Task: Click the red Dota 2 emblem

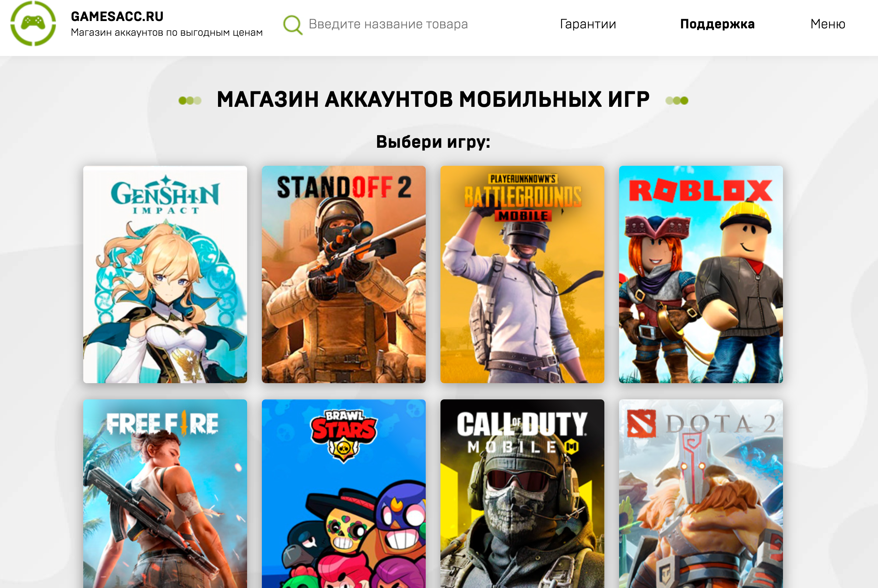Action: click(642, 423)
